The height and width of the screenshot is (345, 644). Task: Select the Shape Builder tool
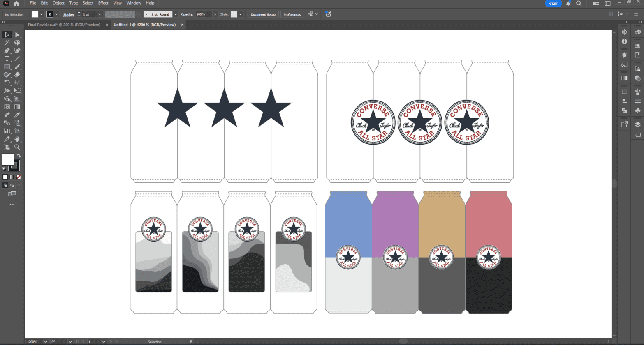pyautogui.click(x=7, y=99)
